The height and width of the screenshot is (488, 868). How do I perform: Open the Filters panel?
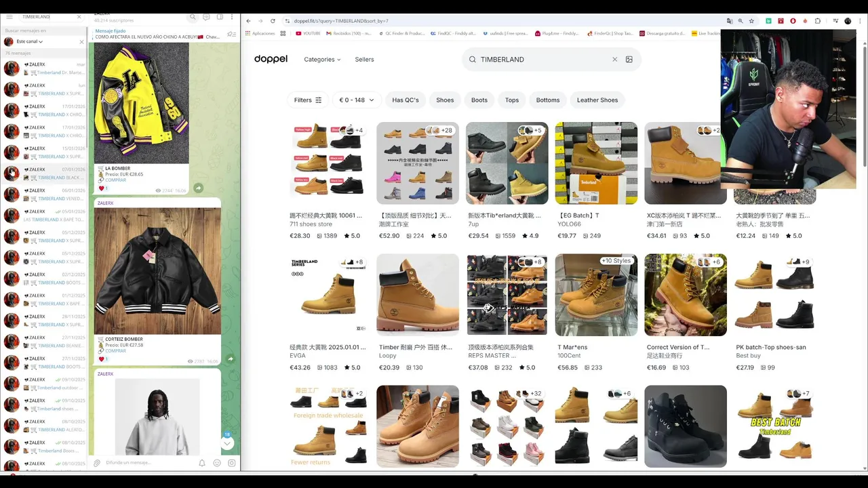click(x=308, y=100)
